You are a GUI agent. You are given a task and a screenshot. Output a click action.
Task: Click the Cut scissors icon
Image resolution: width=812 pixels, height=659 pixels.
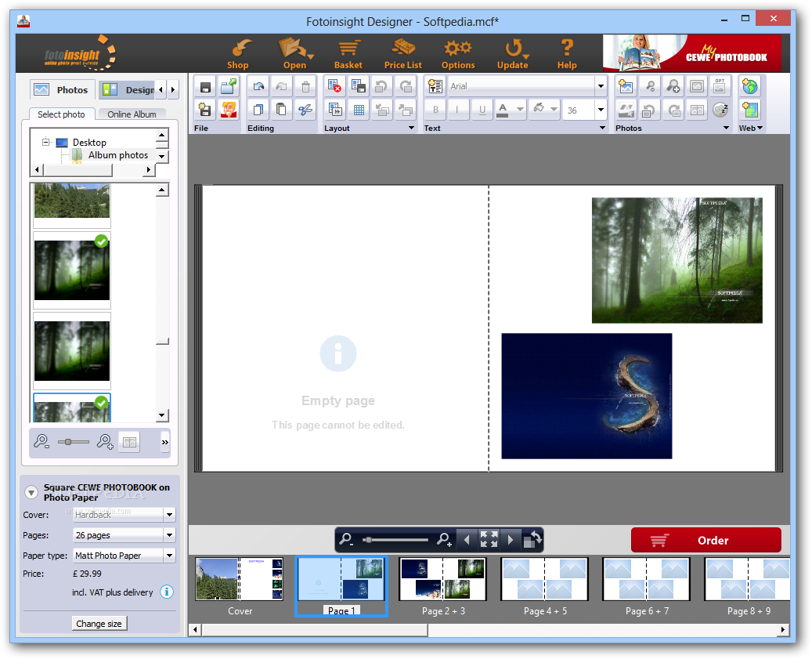click(305, 110)
